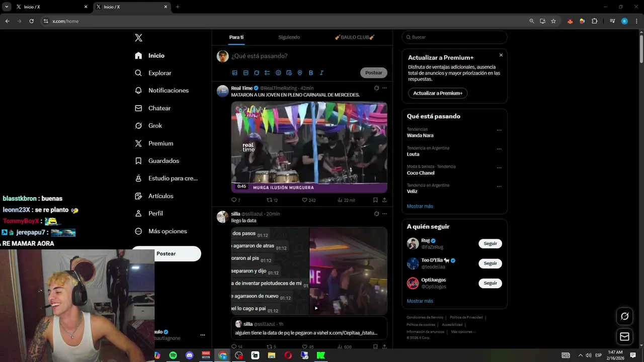Image resolution: width=644 pixels, height=362 pixels.
Task: Open floating Grok button
Action: pyautogui.click(x=624, y=316)
